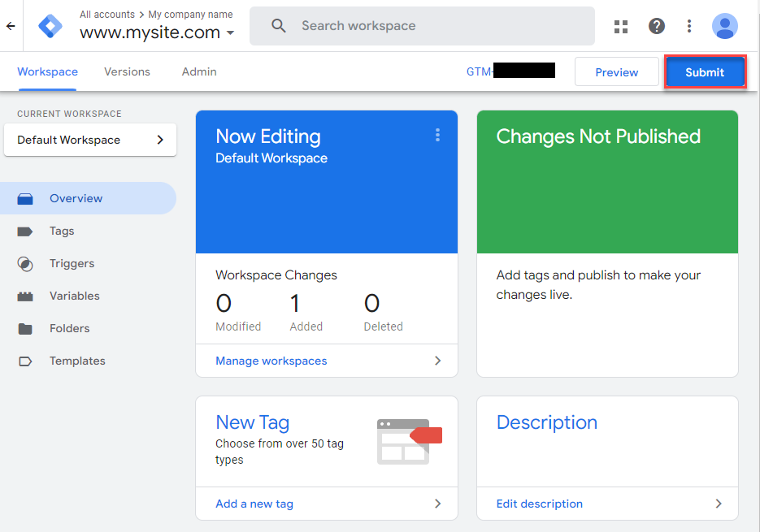Screen dimensions: 760x532
Task: Open the Default Workspace selector
Action: click(x=90, y=140)
